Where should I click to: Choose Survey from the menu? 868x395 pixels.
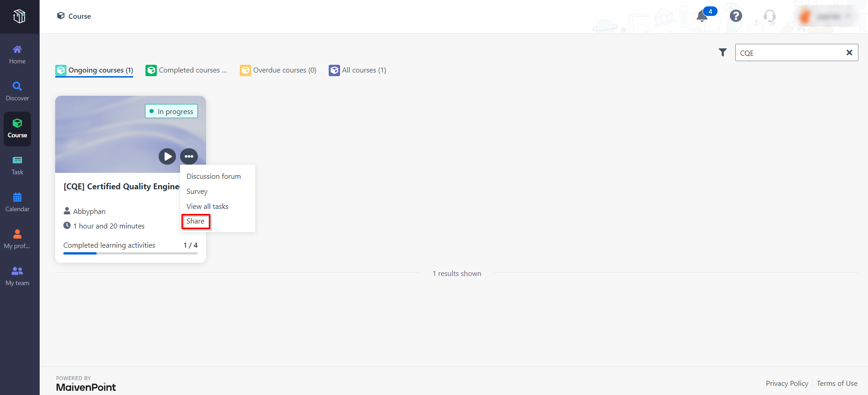[x=197, y=192]
